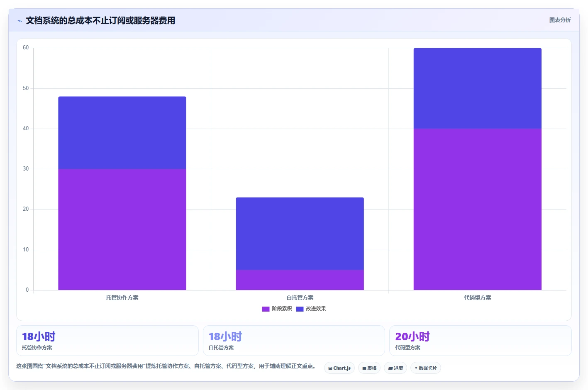
Task: Click the 自托管方案 blue bar segment
Action: (300, 234)
